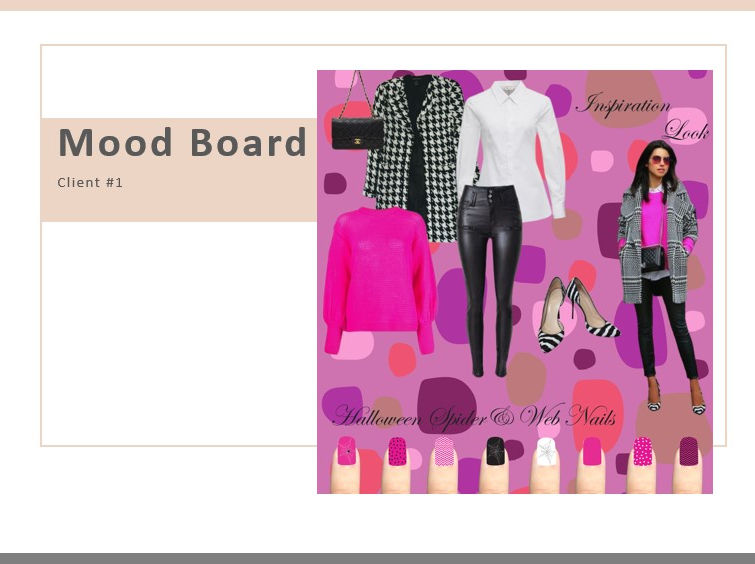Select the black spider web nail
Screen dimensions: 755x564
495,451
